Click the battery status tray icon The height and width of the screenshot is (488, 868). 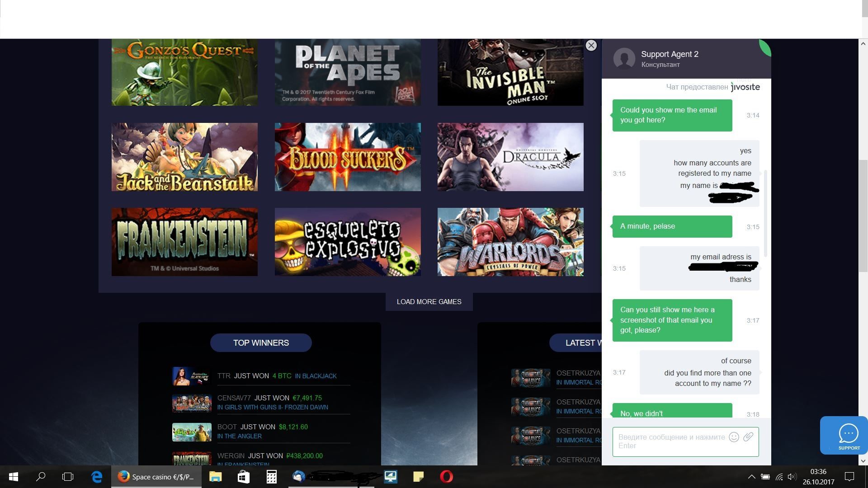[x=765, y=477]
